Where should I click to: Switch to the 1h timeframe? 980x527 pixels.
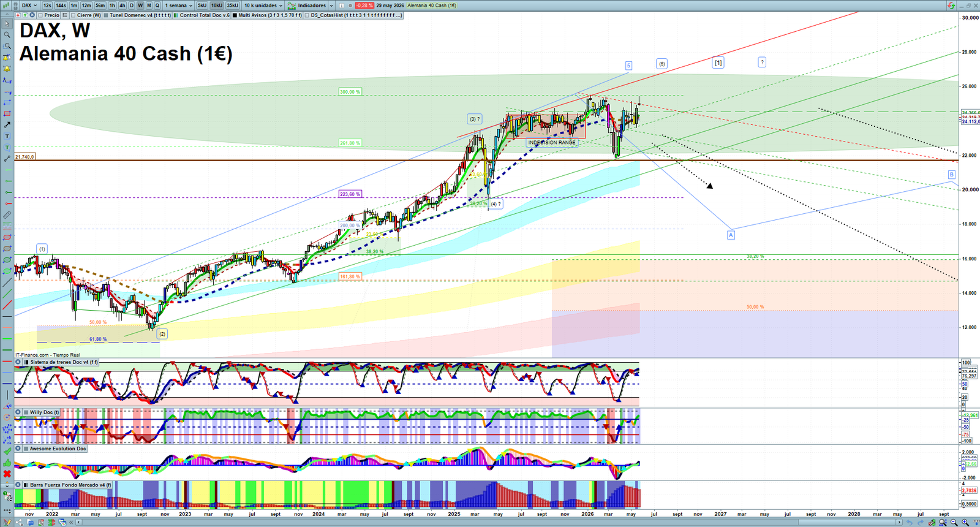pos(112,6)
